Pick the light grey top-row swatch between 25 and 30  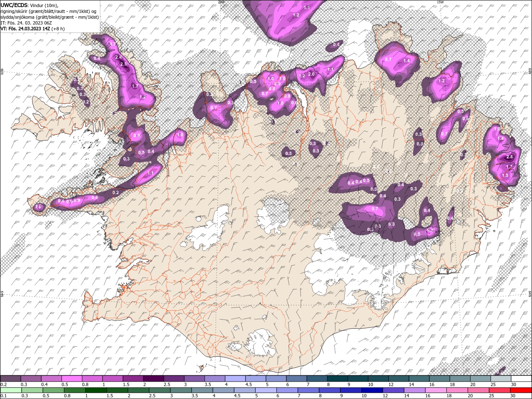coord(500,379)
